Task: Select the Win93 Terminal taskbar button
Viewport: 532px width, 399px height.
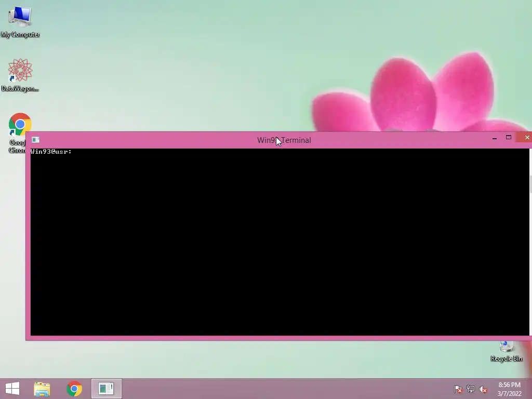Action: click(106, 389)
